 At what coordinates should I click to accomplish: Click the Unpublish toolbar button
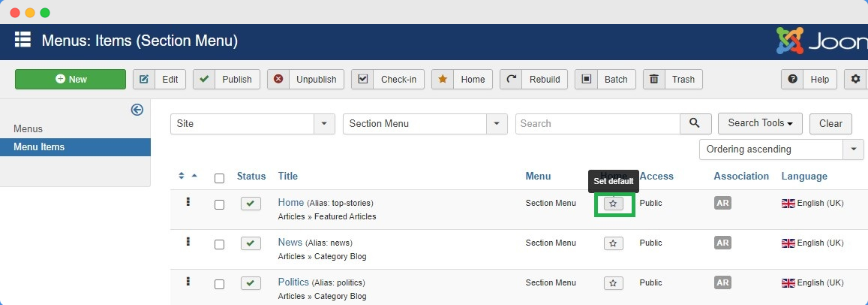coord(305,80)
